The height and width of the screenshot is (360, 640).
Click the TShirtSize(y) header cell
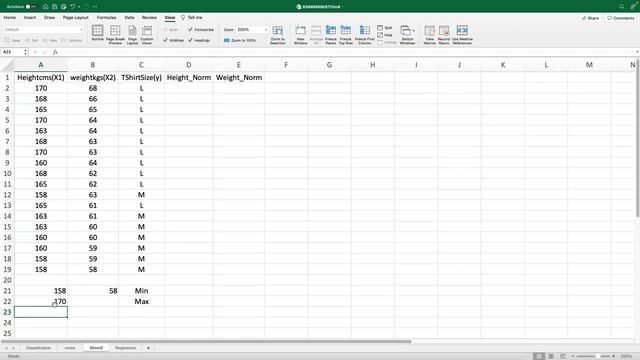point(141,77)
